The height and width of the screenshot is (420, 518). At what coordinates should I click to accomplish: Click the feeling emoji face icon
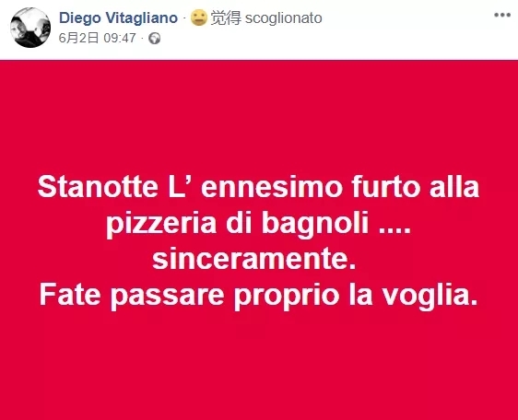[x=199, y=17]
